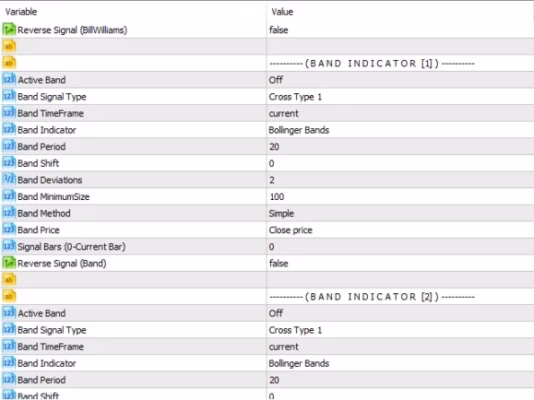
Task: Click boolean icon beside Reverse Signal (Band)
Action: tap(9, 263)
